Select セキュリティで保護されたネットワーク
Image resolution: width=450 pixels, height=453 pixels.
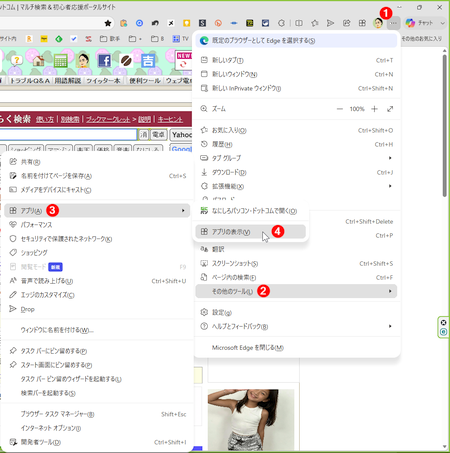pos(97,239)
